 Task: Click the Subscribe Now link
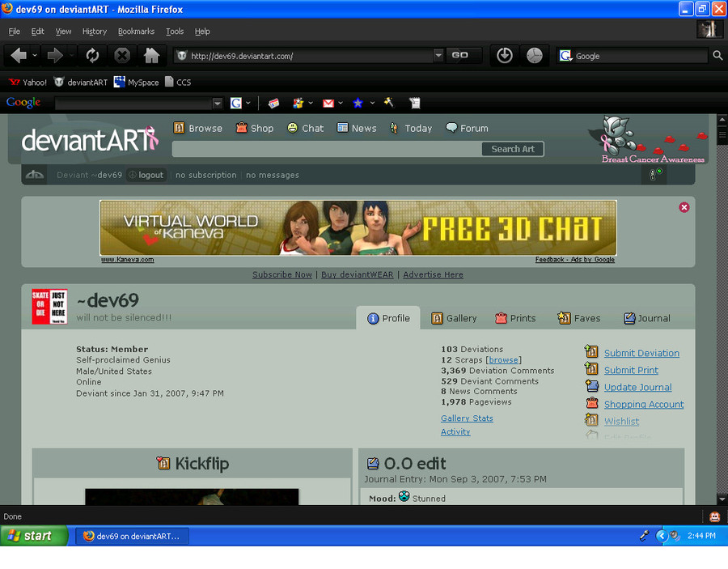coord(282,274)
